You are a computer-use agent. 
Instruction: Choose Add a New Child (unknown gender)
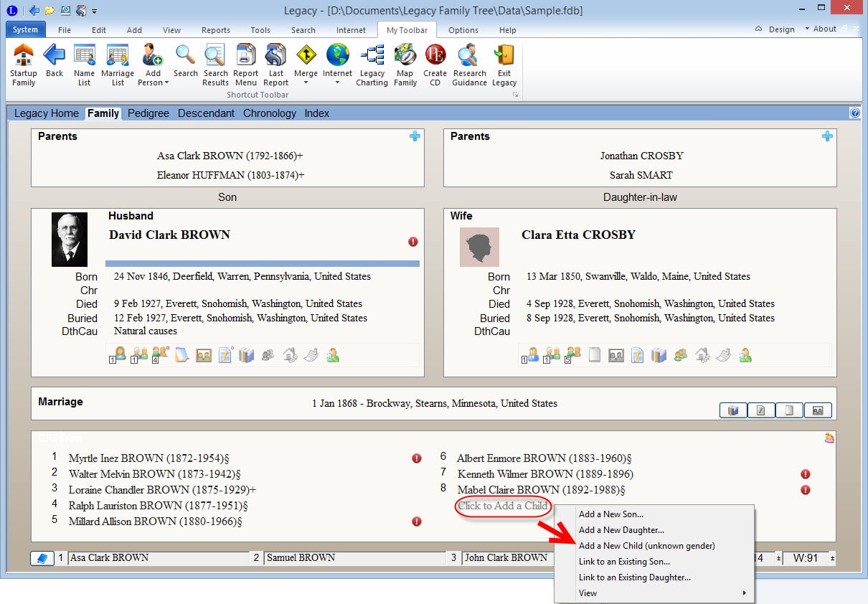[654, 546]
